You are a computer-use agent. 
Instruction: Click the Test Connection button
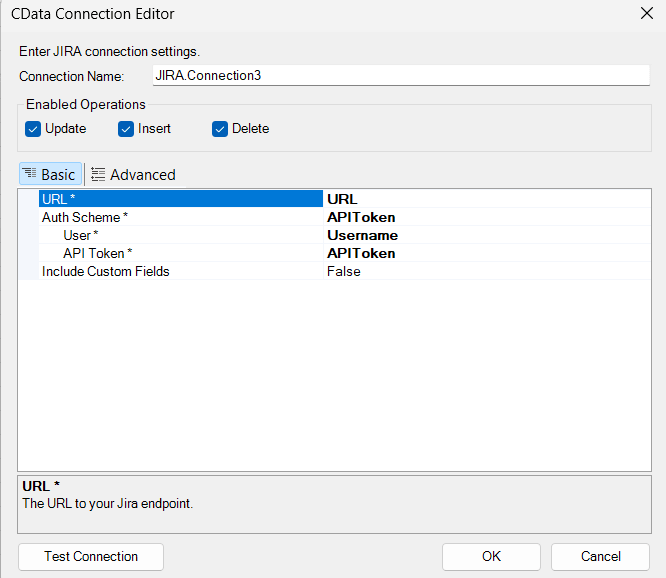[x=91, y=556]
